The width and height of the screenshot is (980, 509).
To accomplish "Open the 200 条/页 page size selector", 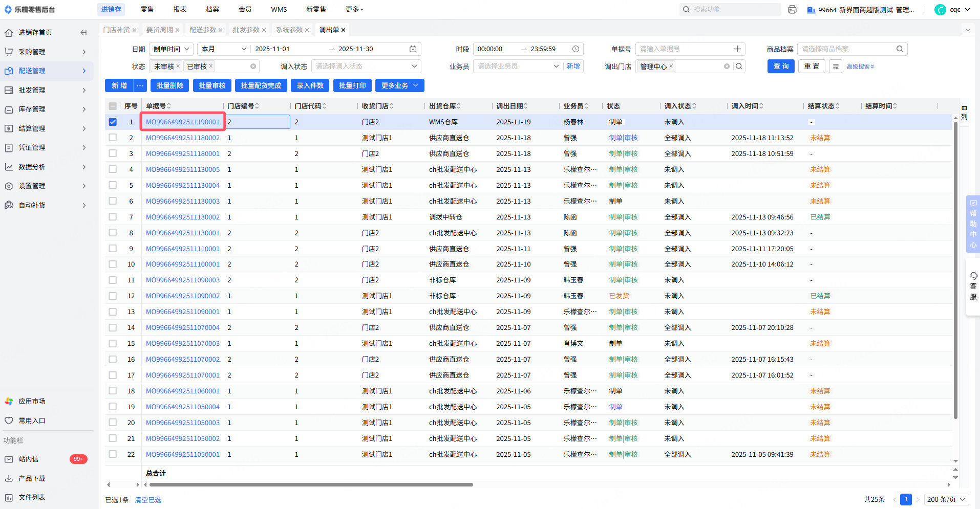I will pos(946,499).
